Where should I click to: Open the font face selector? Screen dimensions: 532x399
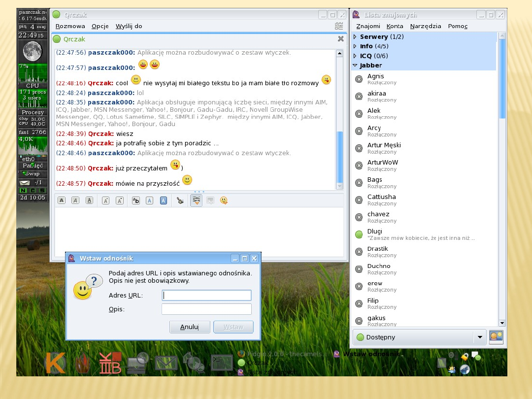point(136,200)
